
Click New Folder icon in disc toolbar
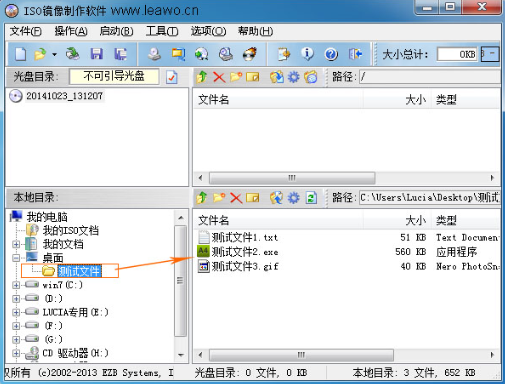[x=236, y=77]
